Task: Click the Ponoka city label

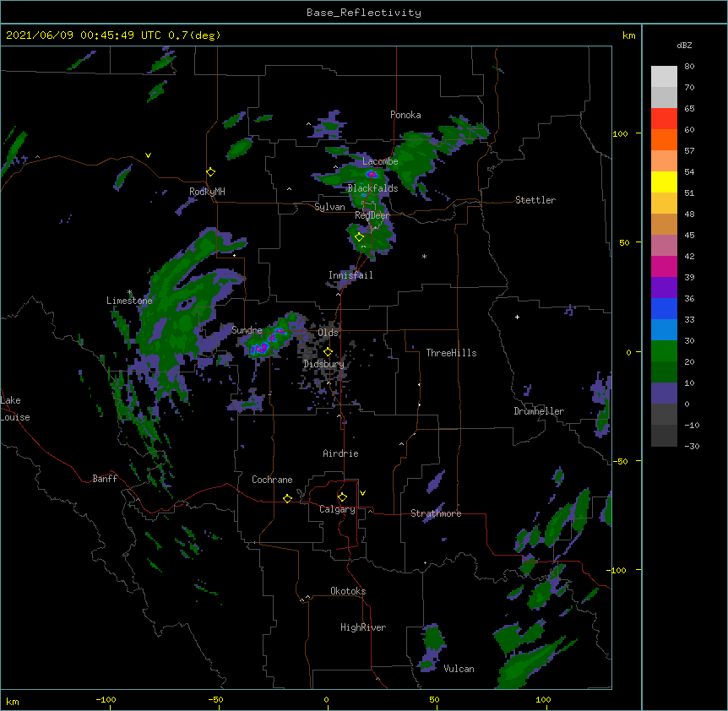Action: 405,115
